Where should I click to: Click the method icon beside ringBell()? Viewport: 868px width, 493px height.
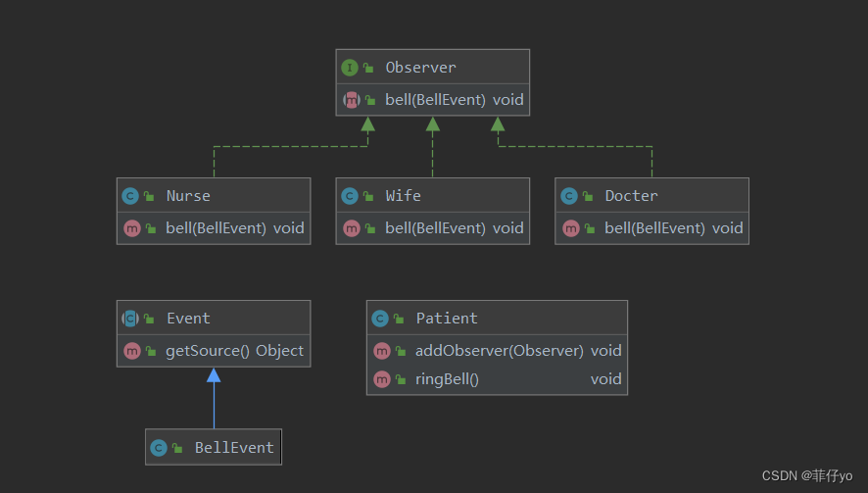382,379
